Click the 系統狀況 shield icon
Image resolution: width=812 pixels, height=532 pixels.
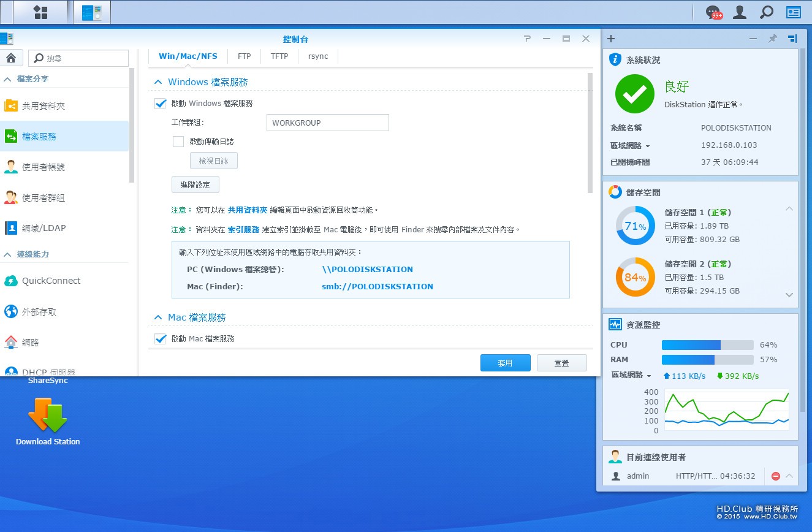(615, 59)
